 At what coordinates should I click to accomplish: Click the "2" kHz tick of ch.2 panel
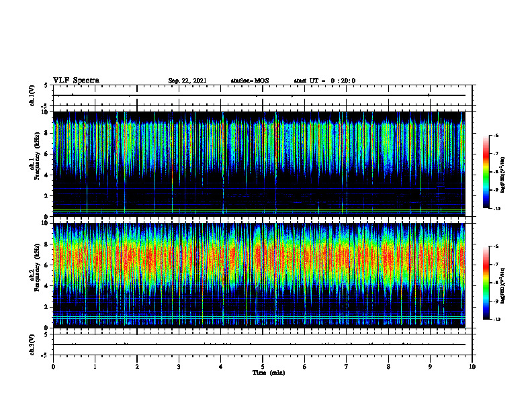pos(46,307)
